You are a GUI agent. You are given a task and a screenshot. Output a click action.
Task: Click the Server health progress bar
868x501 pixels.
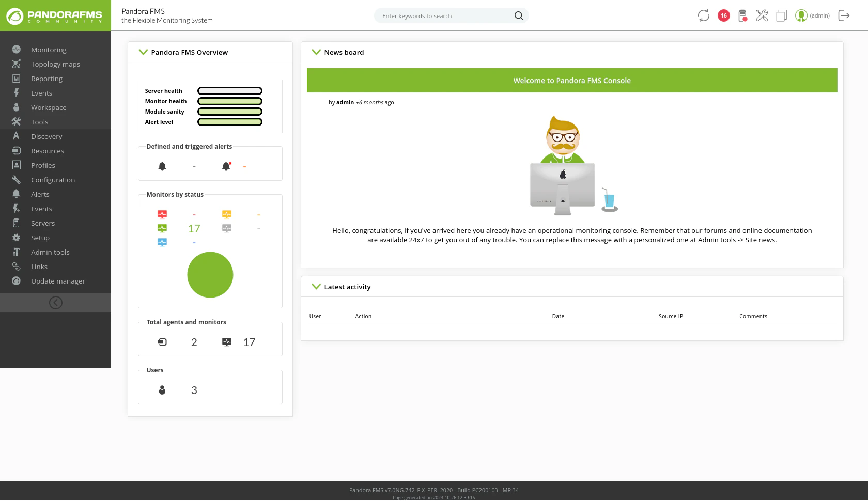[230, 91]
